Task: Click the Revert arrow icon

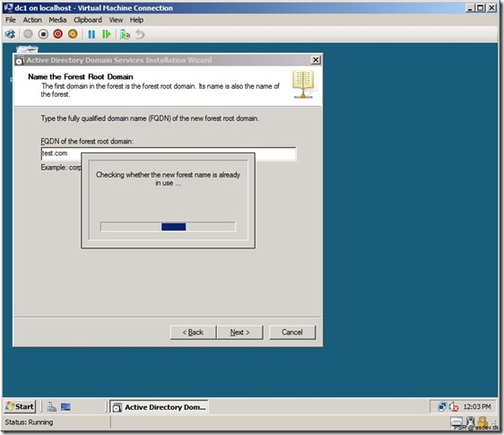Action: [x=140, y=34]
